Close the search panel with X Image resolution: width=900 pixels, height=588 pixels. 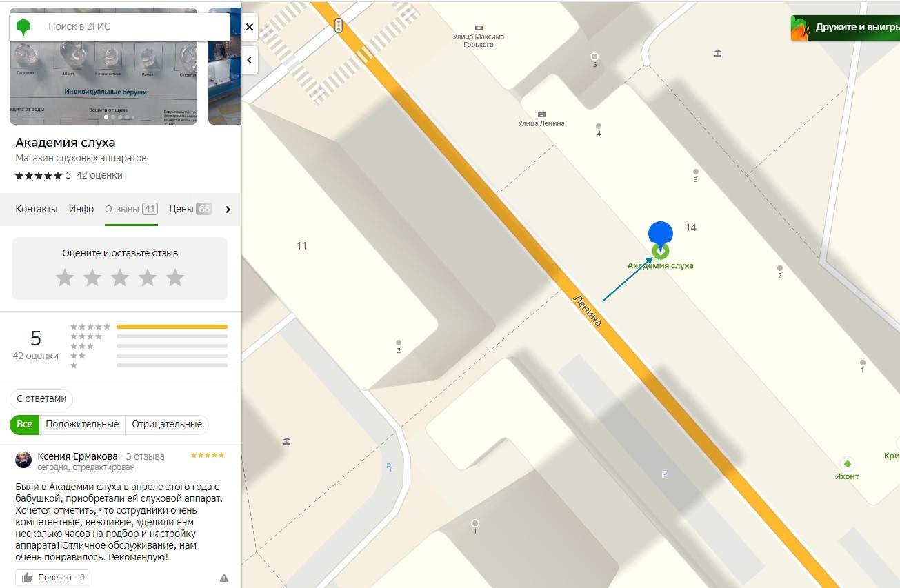coord(250,27)
